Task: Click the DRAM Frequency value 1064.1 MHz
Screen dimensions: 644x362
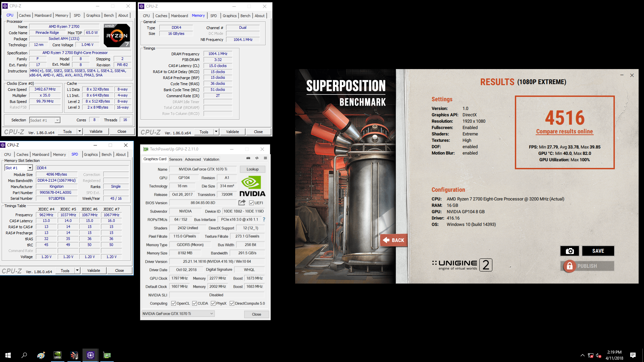Action: [218, 54]
